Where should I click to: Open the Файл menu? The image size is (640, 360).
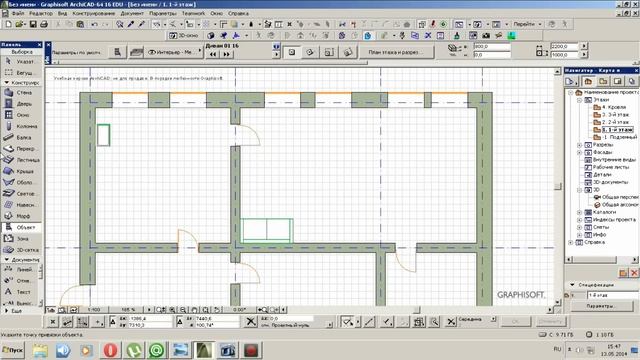point(18,13)
